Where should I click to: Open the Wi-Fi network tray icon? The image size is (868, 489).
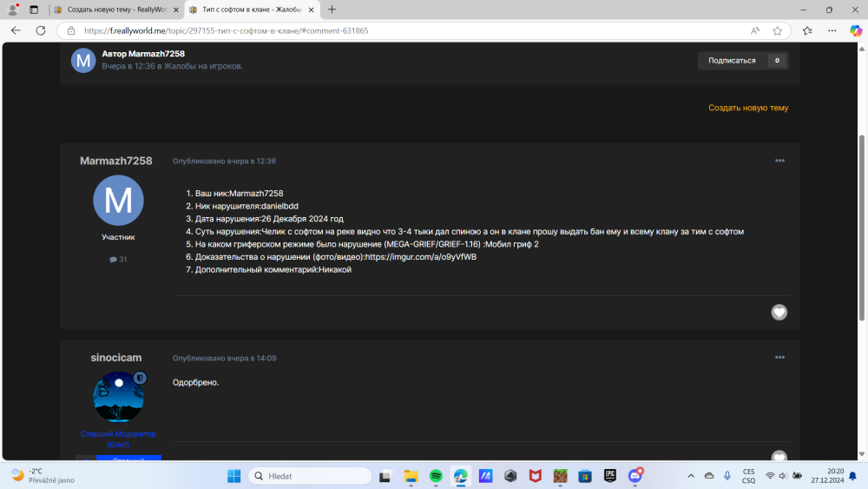[770, 476]
